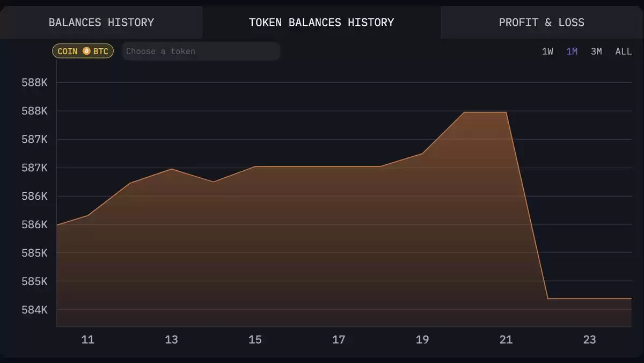Screen dimensions: 644x363
Task: Switch chart range to 3M
Action: click(596, 52)
